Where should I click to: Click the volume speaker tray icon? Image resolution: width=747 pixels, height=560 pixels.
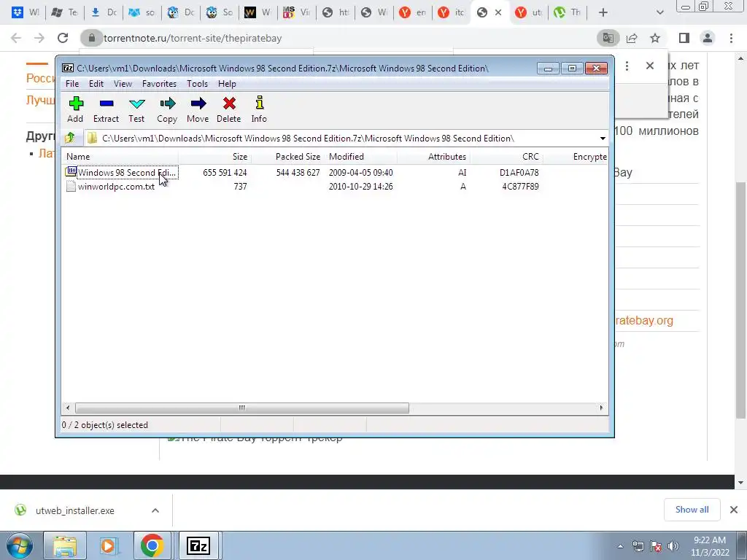click(x=673, y=546)
